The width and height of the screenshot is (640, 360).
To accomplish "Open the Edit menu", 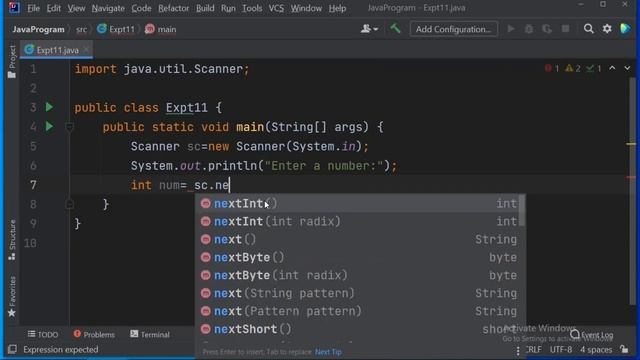I will pyautogui.click(x=53, y=8).
